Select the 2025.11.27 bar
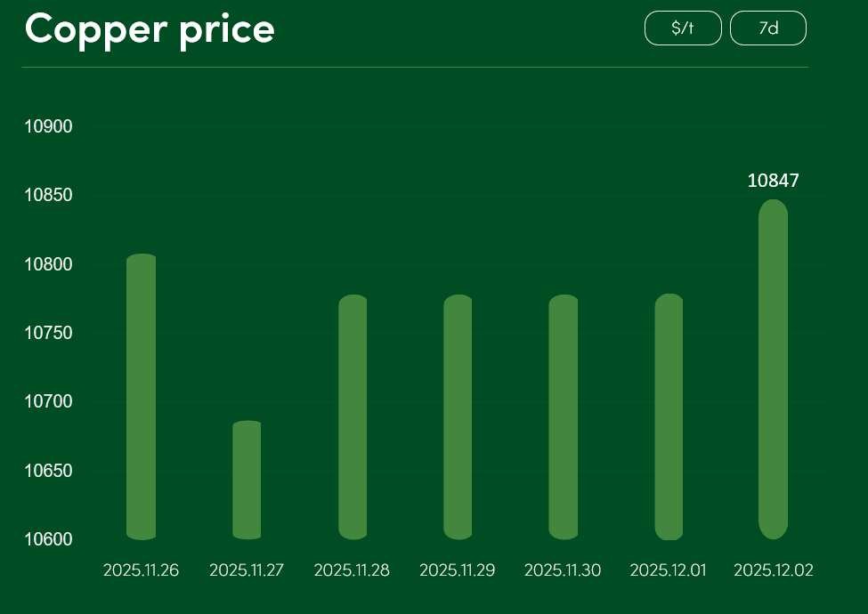This screenshot has height=614, width=868. [247, 480]
